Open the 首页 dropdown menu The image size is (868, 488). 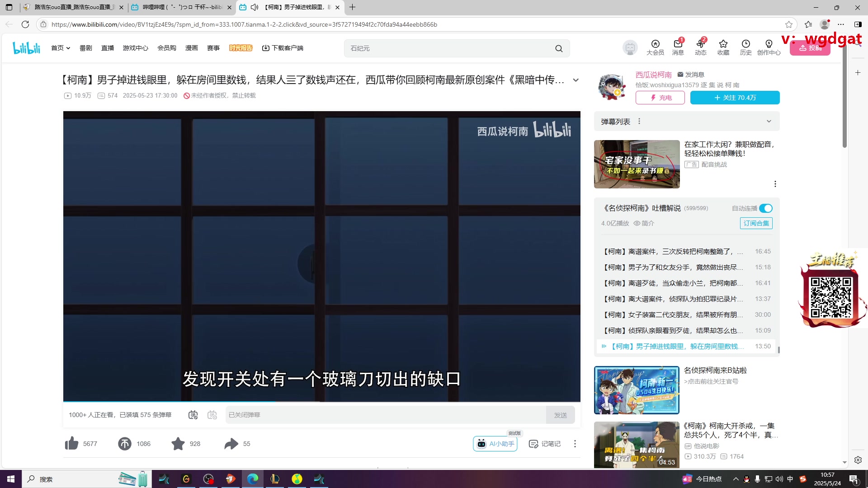(x=61, y=48)
